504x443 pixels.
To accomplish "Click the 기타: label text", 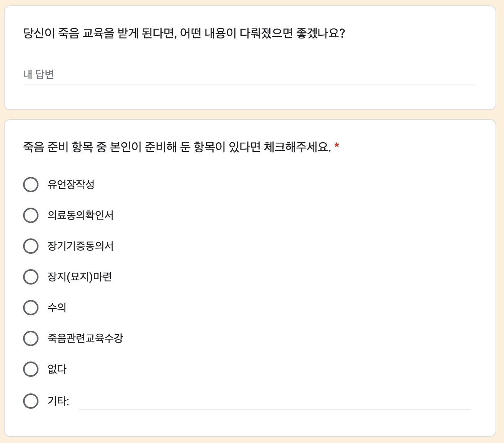I will (58, 401).
